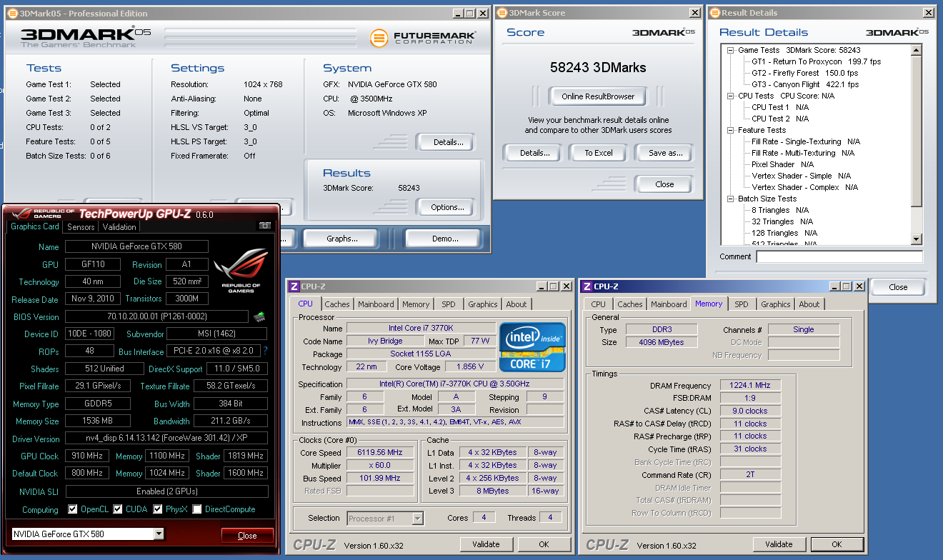Toggle the CUDA checkbox in GPU-Z

(118, 509)
